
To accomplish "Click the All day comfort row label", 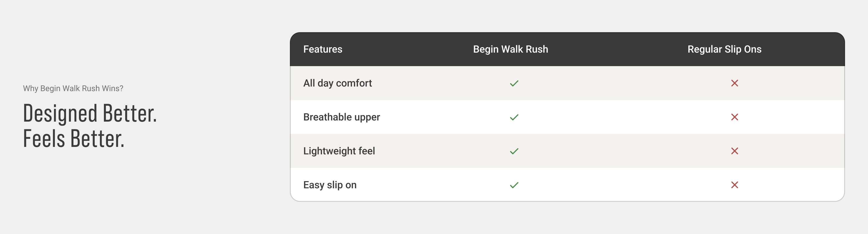I will click(x=337, y=83).
